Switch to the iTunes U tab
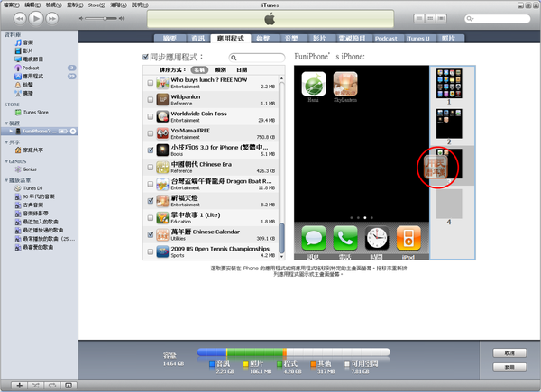The width and height of the screenshot is (541, 392). click(417, 38)
